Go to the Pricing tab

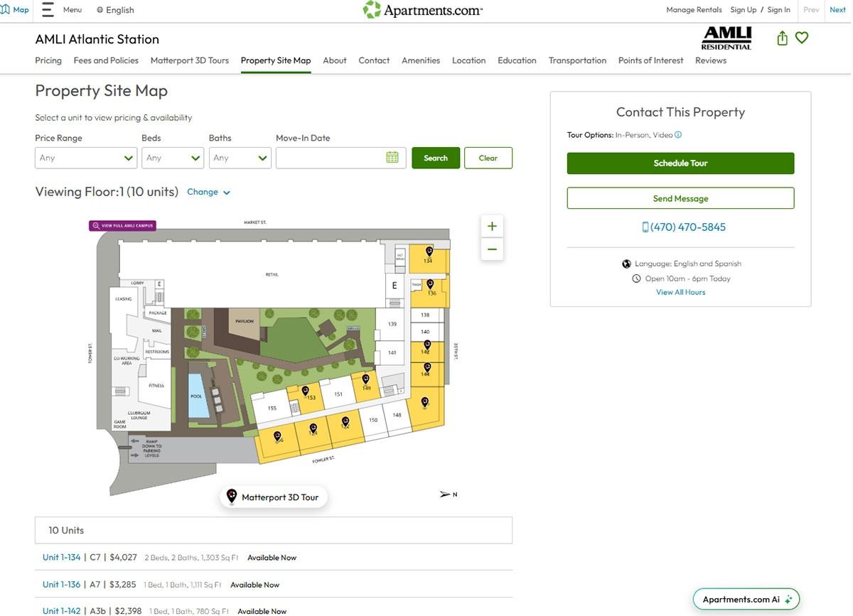(x=48, y=60)
